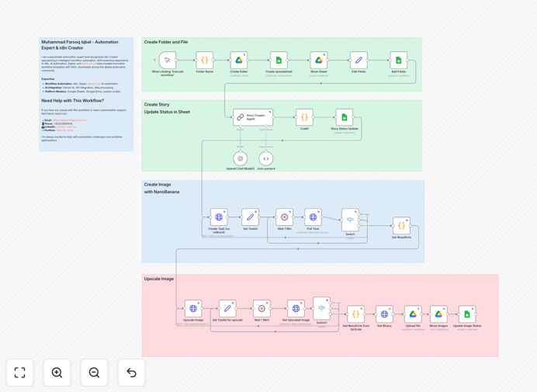Select the Switch node in Create Image

tap(350, 220)
